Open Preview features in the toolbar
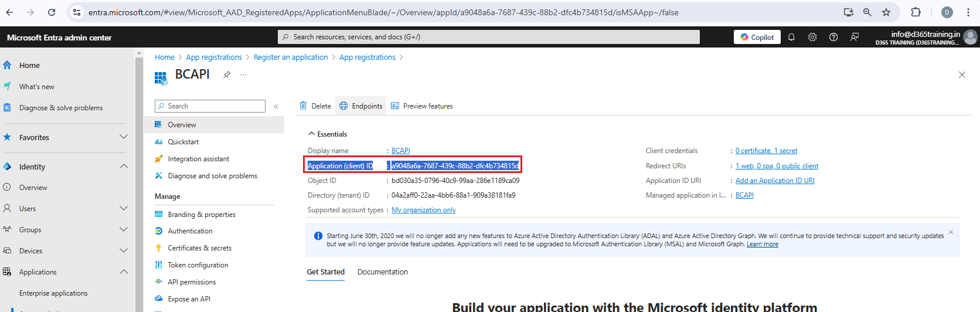Viewport: 980px width, 312px height. tap(422, 106)
